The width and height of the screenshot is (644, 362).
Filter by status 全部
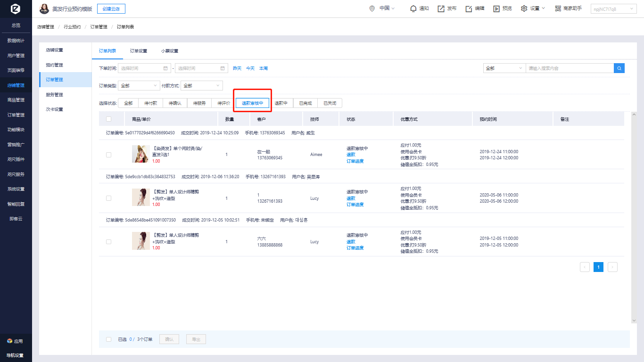pos(128,103)
